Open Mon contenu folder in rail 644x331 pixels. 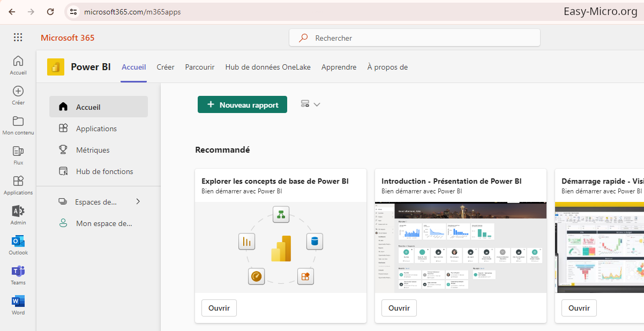[x=18, y=125]
